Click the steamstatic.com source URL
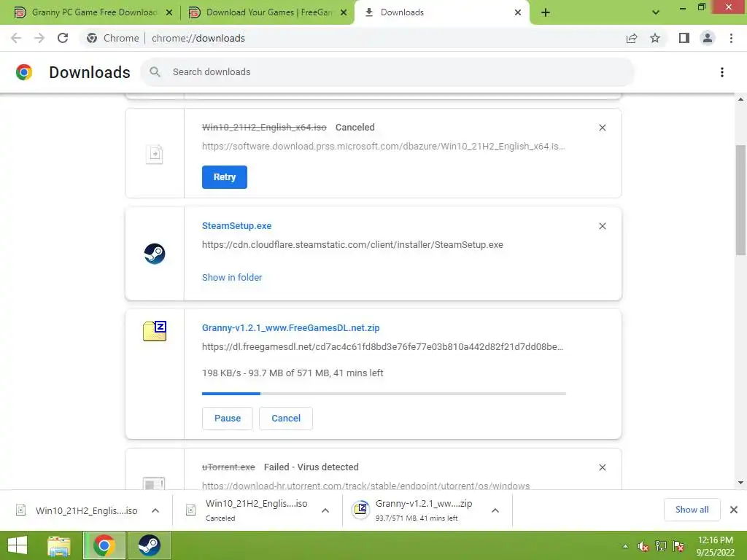 click(x=352, y=245)
